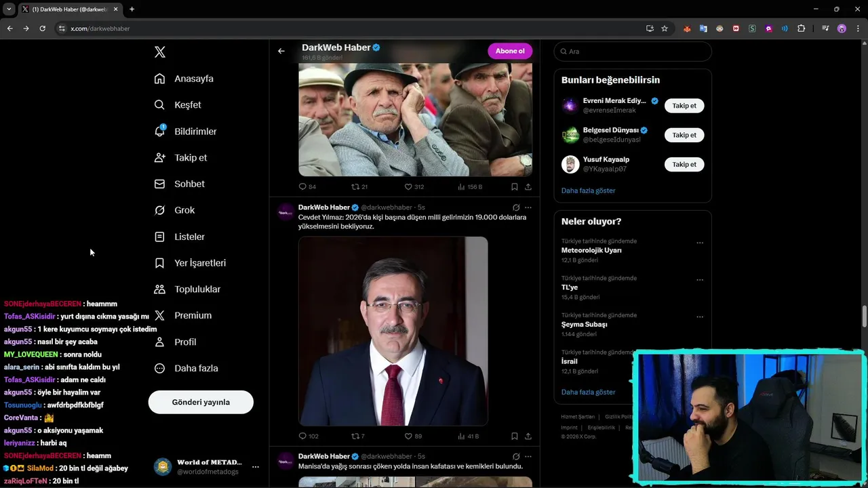
Task: Open options for TL'ye trend
Action: tap(700, 280)
